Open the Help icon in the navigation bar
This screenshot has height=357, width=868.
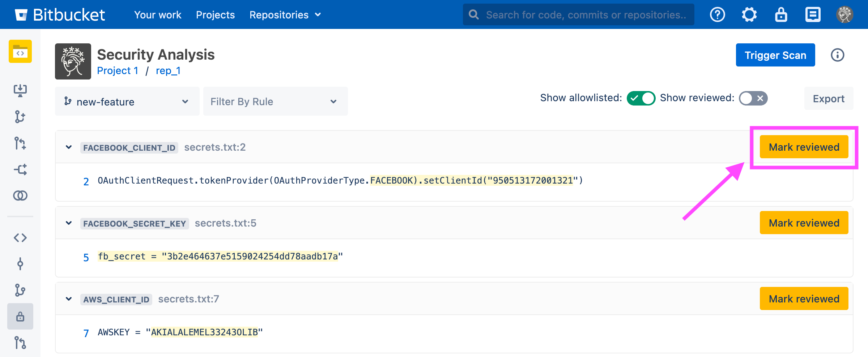coord(717,14)
